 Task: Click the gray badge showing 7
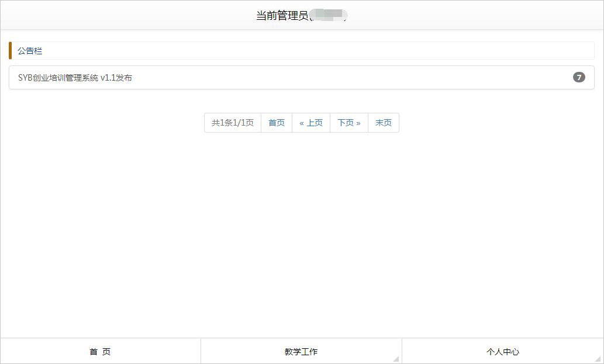click(x=579, y=77)
